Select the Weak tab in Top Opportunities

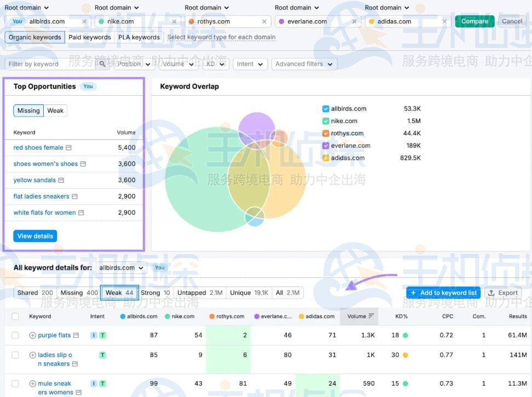(x=55, y=110)
